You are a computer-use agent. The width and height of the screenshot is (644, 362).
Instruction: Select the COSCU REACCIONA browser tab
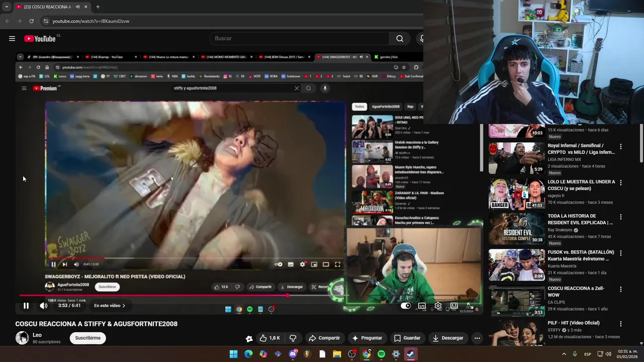point(49,7)
